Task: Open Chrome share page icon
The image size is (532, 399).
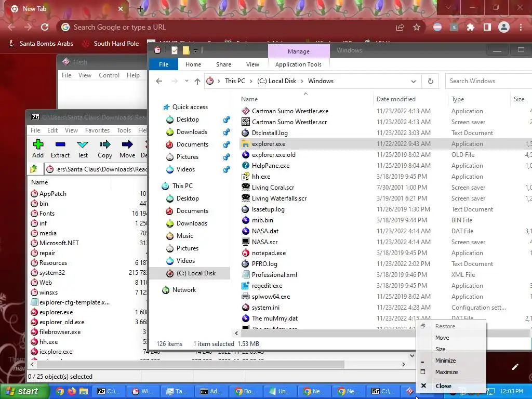Action: click(x=400, y=27)
